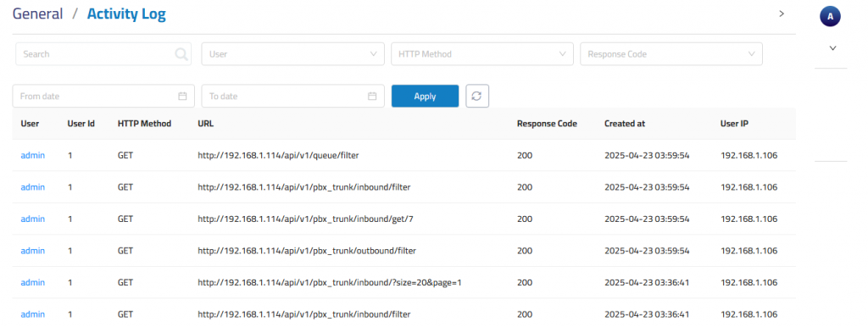
Task: Click the refresh icon button
Action: click(477, 96)
